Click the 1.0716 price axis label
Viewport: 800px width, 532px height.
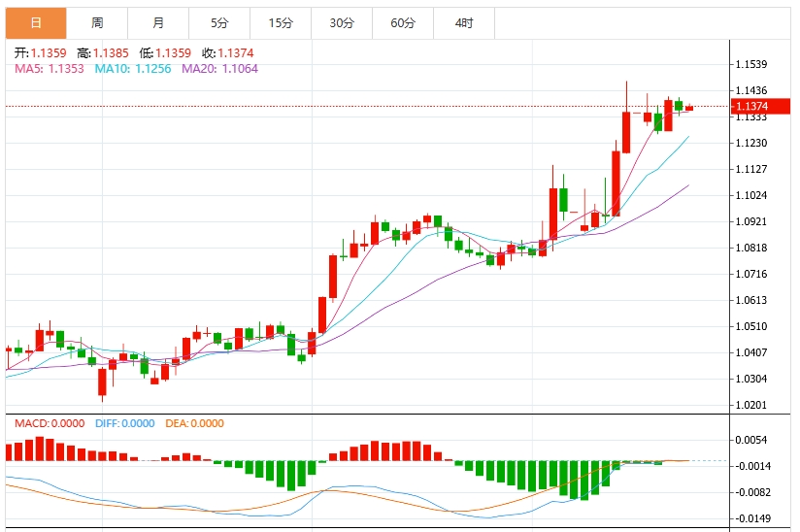coord(751,274)
